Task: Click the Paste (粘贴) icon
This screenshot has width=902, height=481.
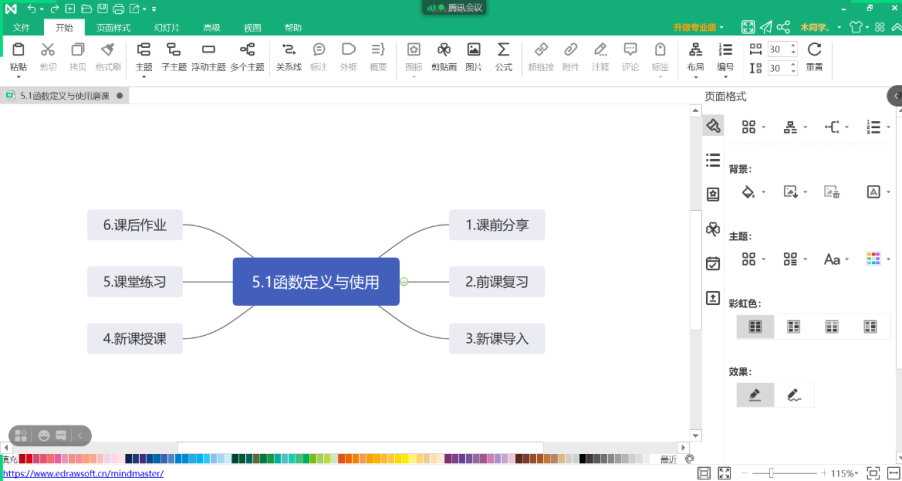Action: pyautogui.click(x=18, y=49)
